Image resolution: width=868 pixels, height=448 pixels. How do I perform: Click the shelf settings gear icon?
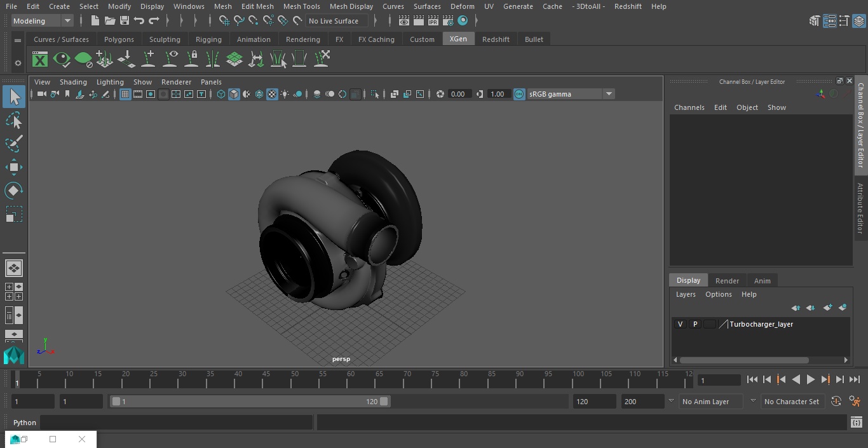pos(18,63)
